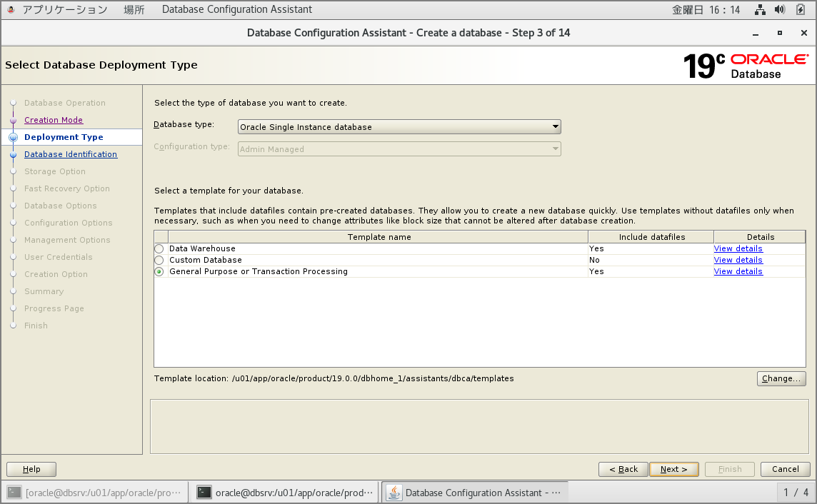The image size is (817, 504).
Task: Open the Configuration type combo box
Action: tap(399, 149)
